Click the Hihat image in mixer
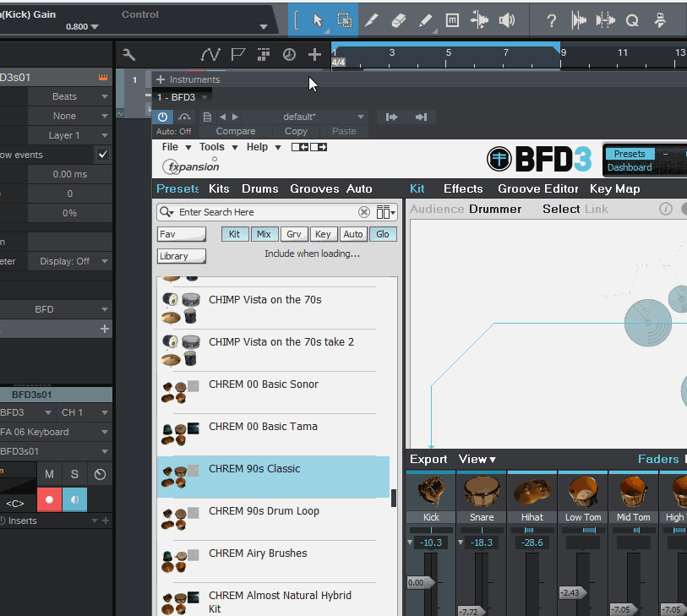687x616 pixels. [532, 492]
